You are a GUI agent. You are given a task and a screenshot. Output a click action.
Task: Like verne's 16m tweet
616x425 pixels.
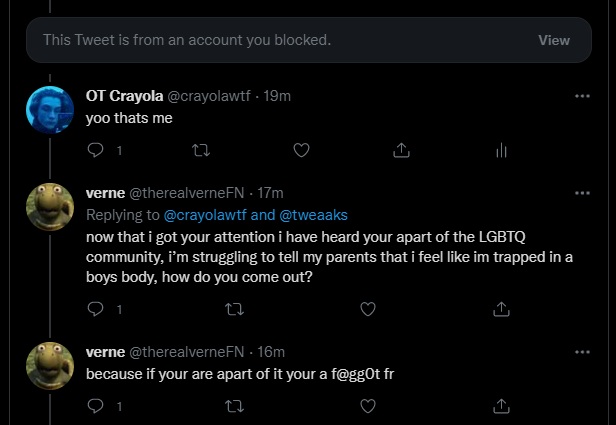click(x=367, y=406)
